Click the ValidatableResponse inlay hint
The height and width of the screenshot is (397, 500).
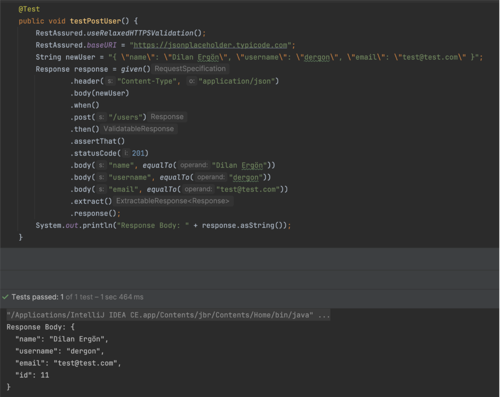(x=138, y=129)
